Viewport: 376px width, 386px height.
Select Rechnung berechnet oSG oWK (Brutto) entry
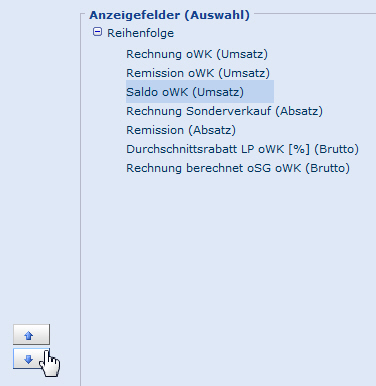pos(238,168)
